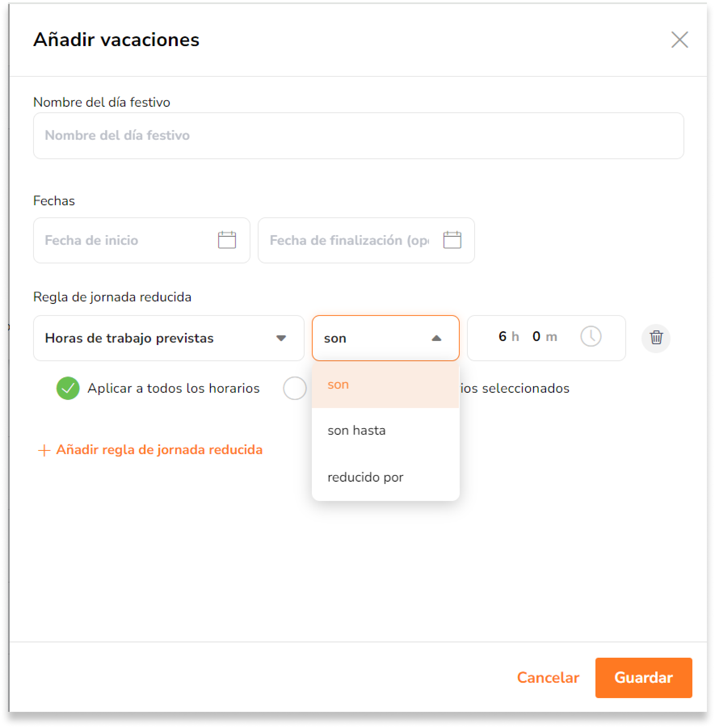The image size is (715, 728).
Task: Click the Guardar button
Action: point(643,678)
